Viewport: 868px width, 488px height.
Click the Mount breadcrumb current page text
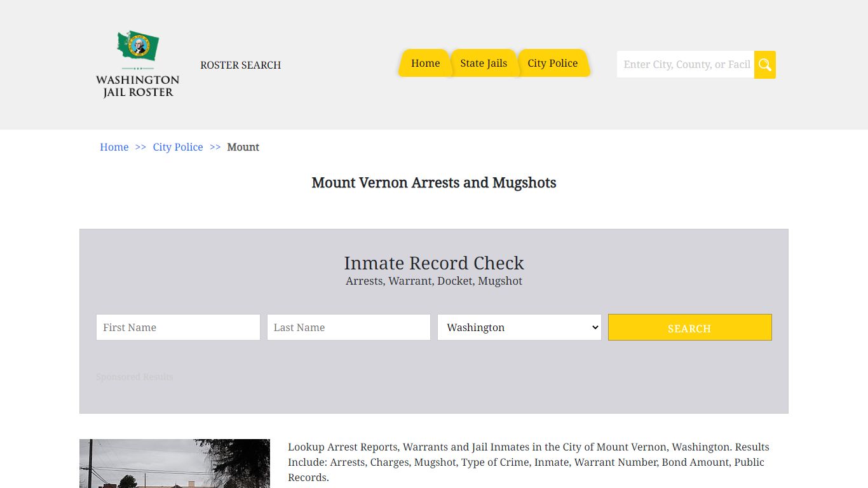(243, 147)
